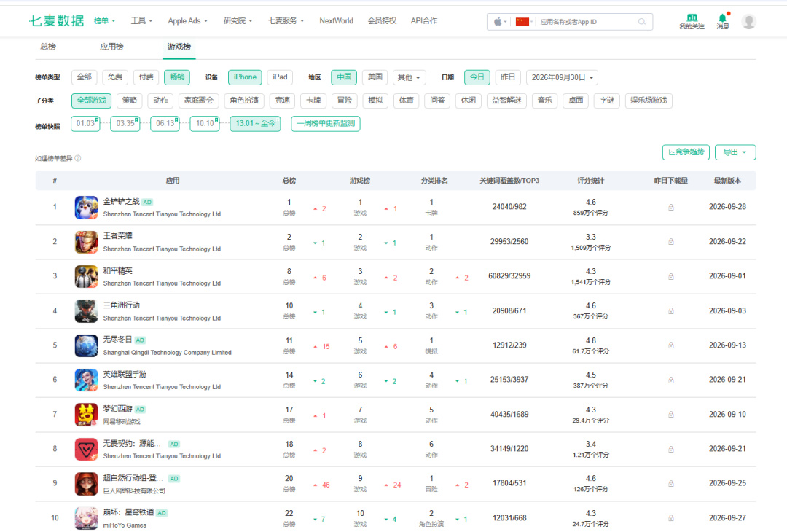Open the 2026年09月30日 date picker

(562, 77)
